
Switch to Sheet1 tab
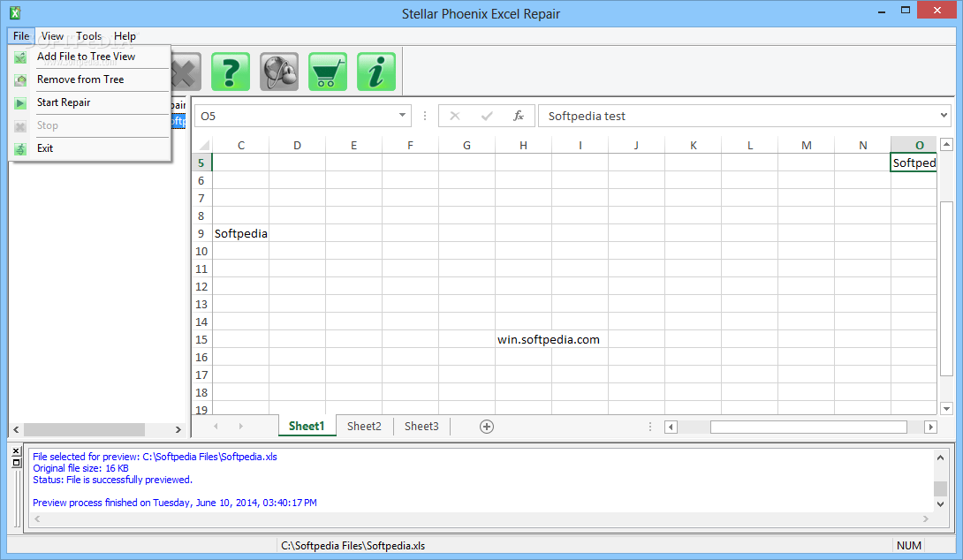(x=307, y=426)
